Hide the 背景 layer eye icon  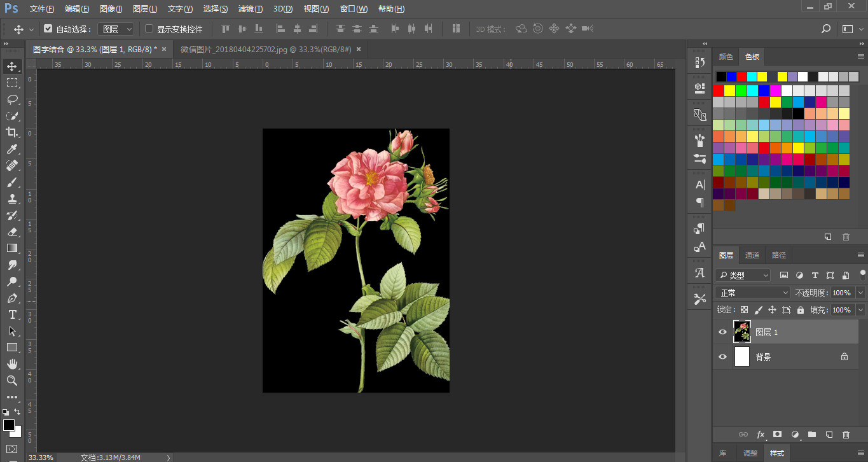(x=722, y=357)
